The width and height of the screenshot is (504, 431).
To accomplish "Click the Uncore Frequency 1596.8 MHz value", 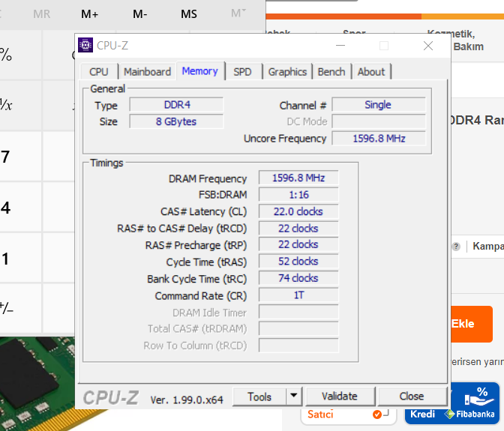I will 379,139.
